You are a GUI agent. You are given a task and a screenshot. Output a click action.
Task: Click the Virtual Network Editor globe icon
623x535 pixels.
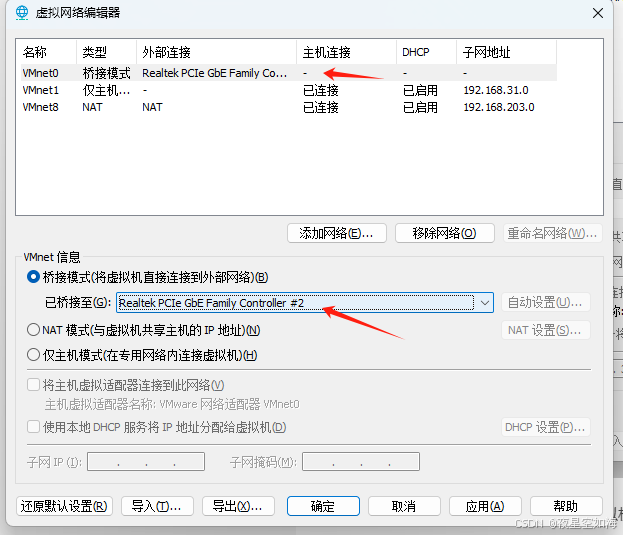pyautogui.click(x=22, y=13)
